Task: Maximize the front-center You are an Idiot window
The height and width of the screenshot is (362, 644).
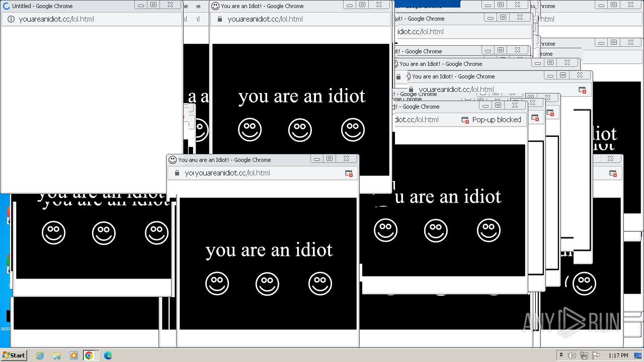Action: pyautogui.click(x=330, y=159)
